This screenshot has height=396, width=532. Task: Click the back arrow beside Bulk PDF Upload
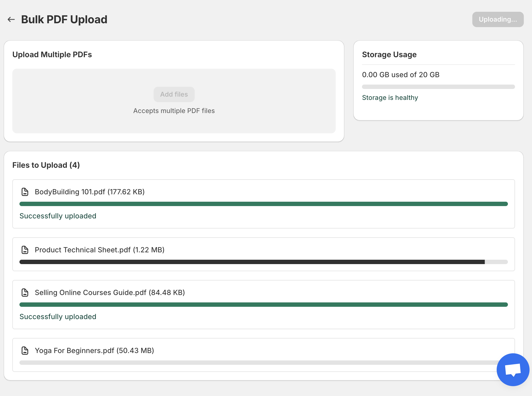[11, 19]
